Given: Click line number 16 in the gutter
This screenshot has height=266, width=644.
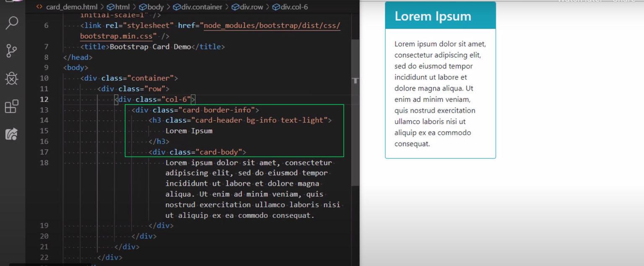Looking at the screenshot, I should pos(44,141).
